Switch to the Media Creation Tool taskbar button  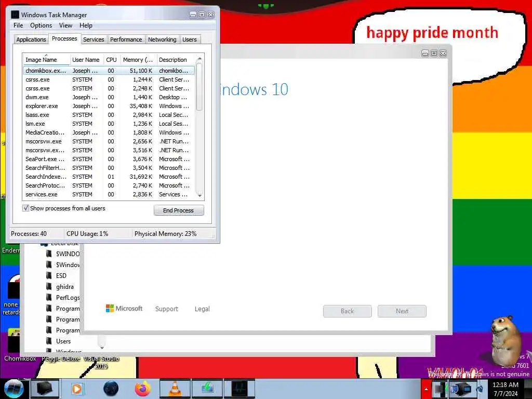point(207,389)
